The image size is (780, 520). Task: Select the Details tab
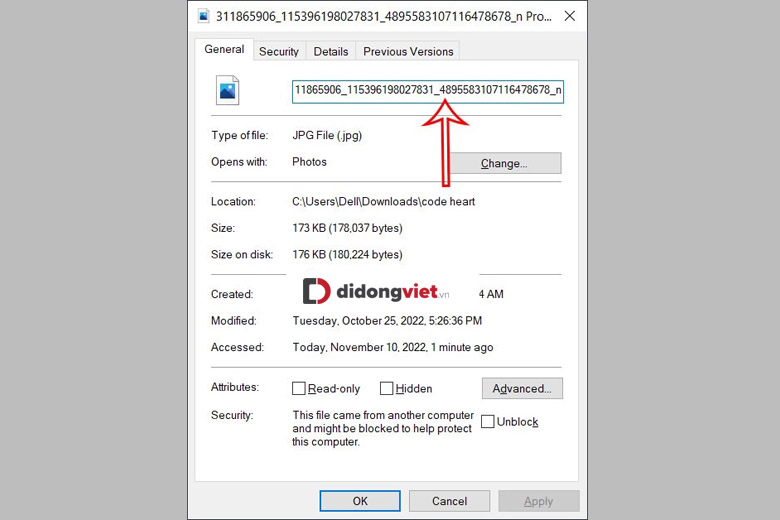pos(330,52)
